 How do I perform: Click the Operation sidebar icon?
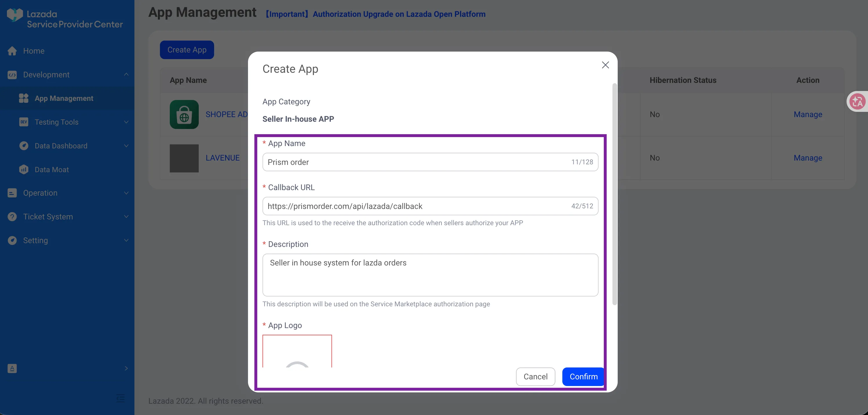pos(12,193)
